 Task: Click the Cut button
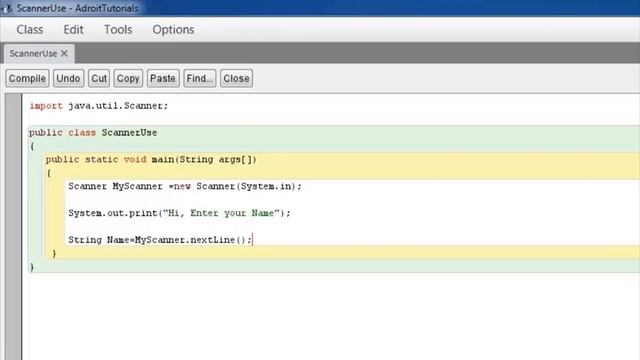99,78
